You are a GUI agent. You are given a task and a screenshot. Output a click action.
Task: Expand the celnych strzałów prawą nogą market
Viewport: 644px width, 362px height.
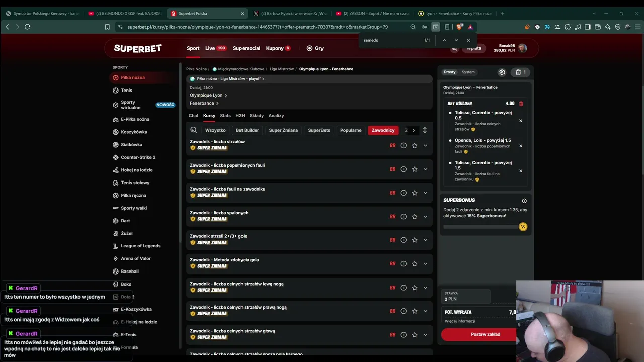425,311
